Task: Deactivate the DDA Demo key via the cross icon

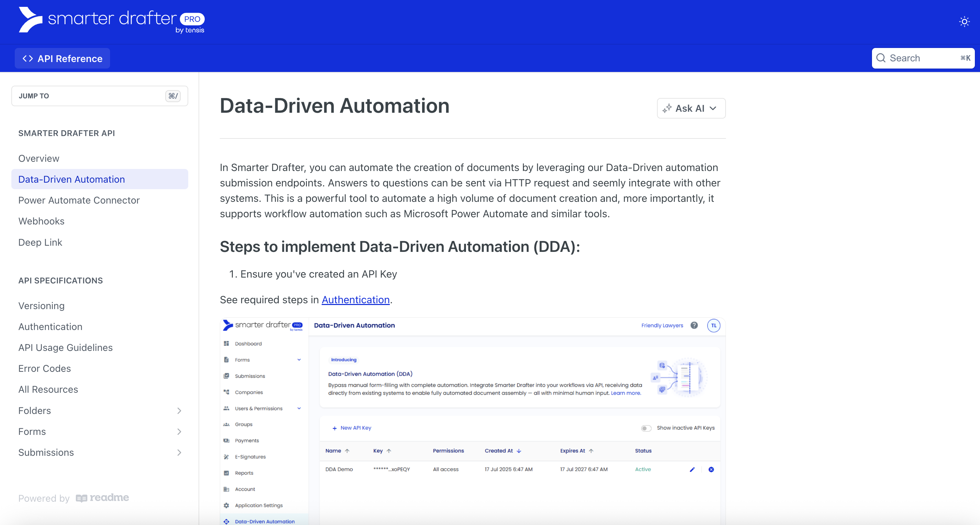Action: [x=712, y=469]
